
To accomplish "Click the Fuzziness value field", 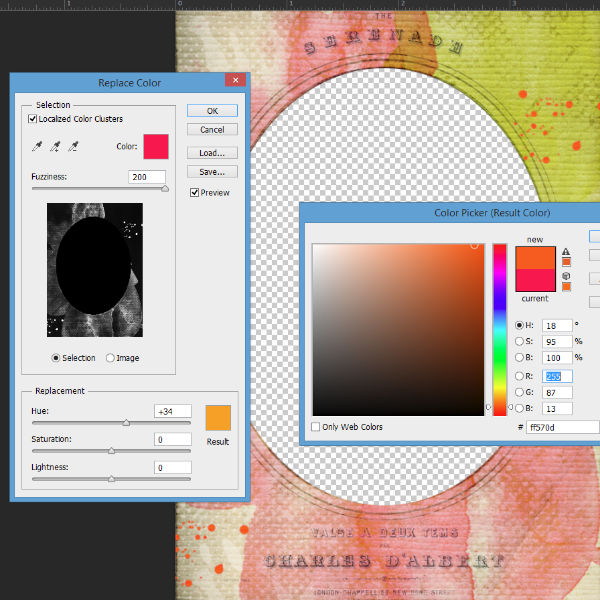I will (147, 177).
